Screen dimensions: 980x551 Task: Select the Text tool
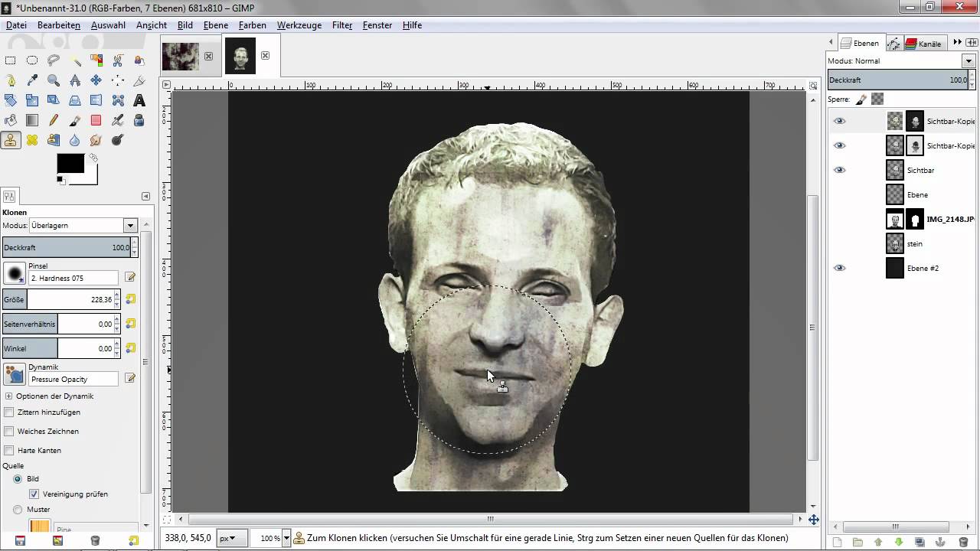point(139,100)
